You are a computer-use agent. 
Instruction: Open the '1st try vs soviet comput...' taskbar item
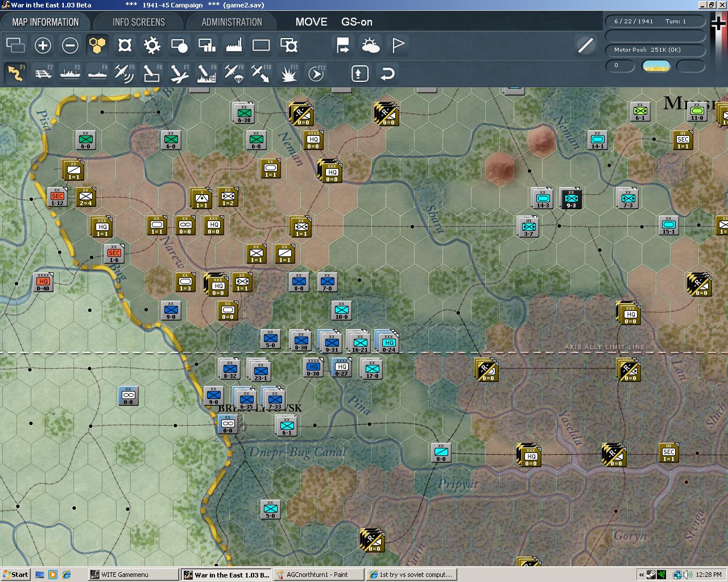click(411, 575)
